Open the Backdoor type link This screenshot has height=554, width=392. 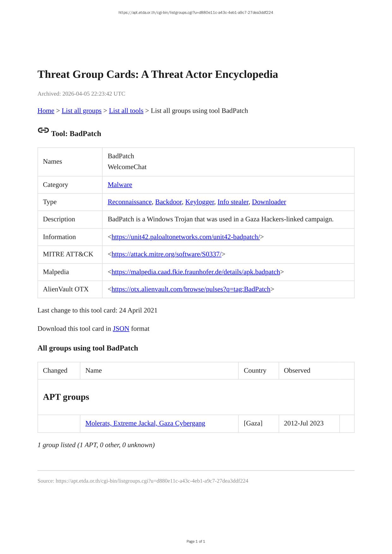pos(169,202)
